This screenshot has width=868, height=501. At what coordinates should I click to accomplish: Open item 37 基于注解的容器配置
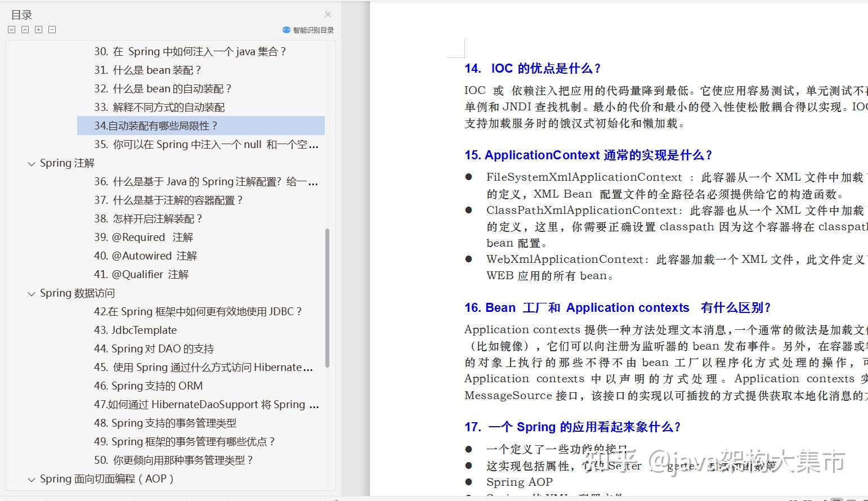coord(169,200)
